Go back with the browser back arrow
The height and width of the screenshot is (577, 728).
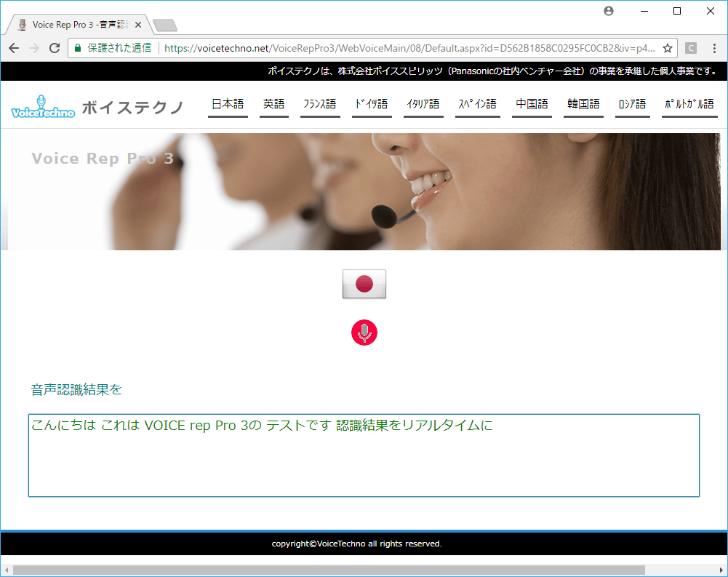point(14,48)
